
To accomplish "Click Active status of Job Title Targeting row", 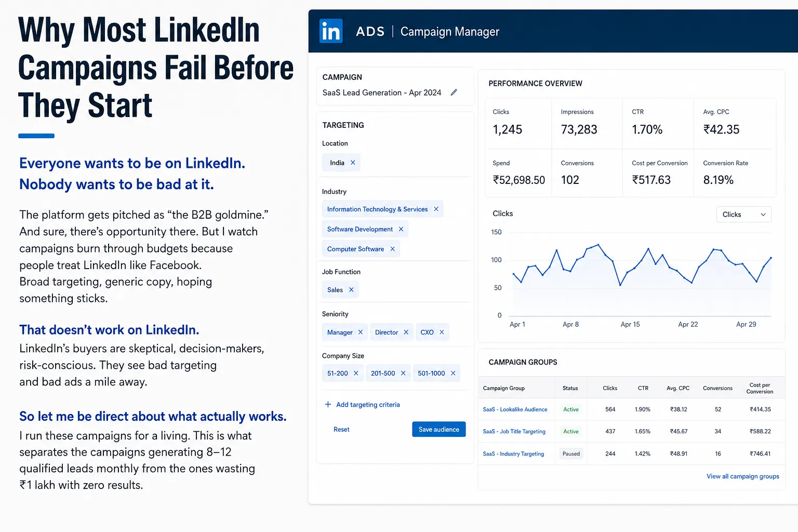I will click(571, 431).
